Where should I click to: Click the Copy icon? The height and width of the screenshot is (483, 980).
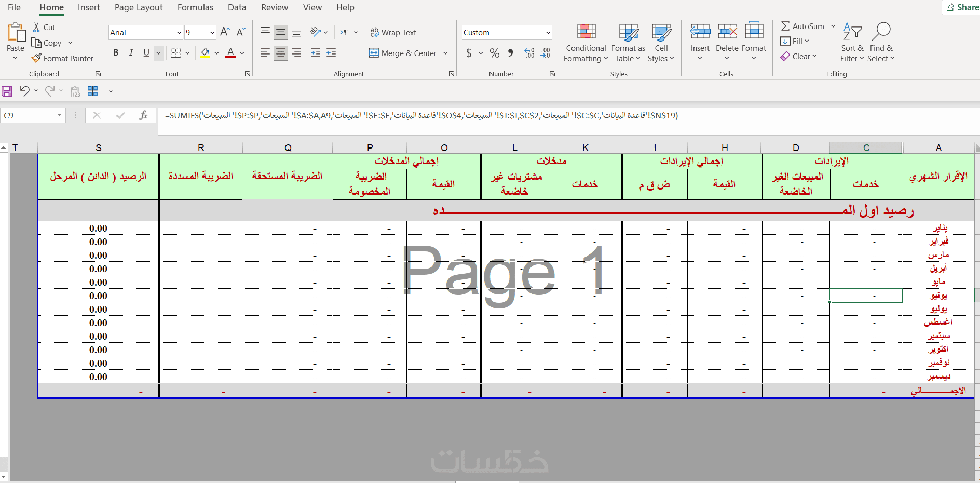[36, 43]
